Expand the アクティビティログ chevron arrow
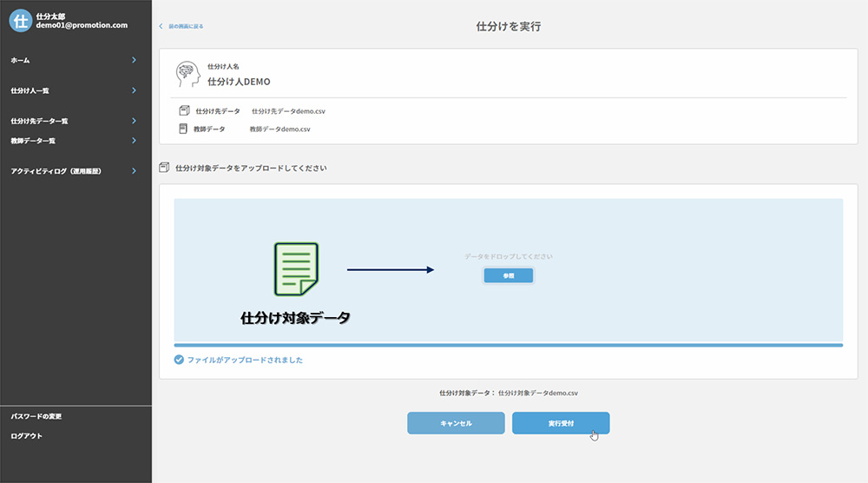 tap(134, 171)
